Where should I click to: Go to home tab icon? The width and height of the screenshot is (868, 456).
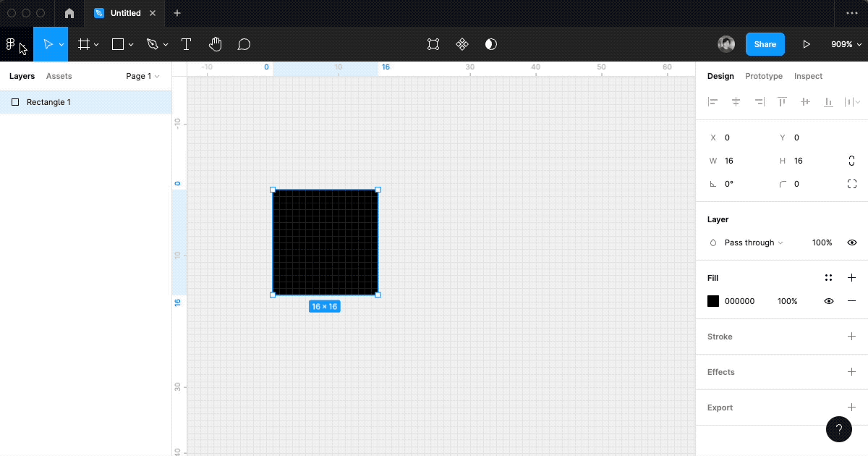[x=69, y=13]
